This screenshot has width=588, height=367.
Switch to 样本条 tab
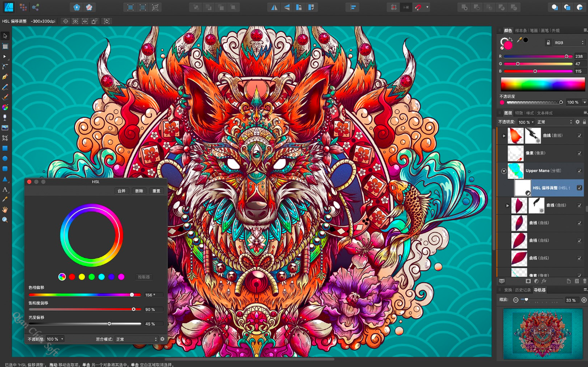pyautogui.click(x=521, y=30)
